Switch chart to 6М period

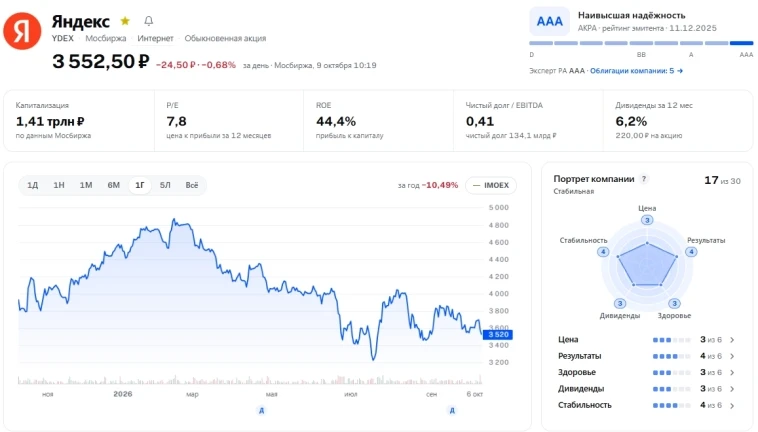click(x=114, y=185)
